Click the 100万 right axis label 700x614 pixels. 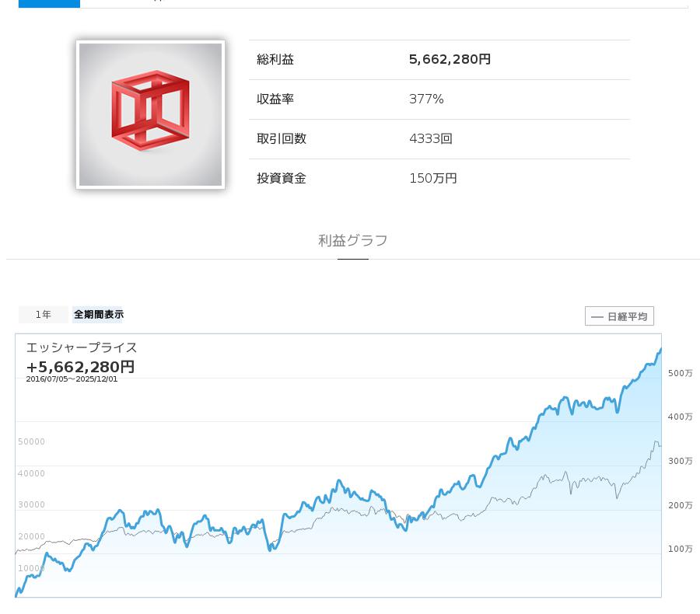(x=680, y=549)
